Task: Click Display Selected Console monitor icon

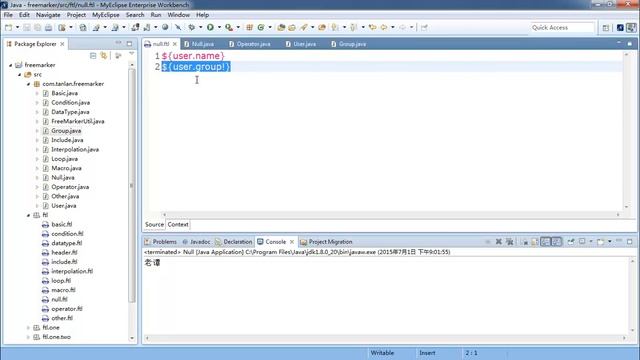Action: coord(582,242)
